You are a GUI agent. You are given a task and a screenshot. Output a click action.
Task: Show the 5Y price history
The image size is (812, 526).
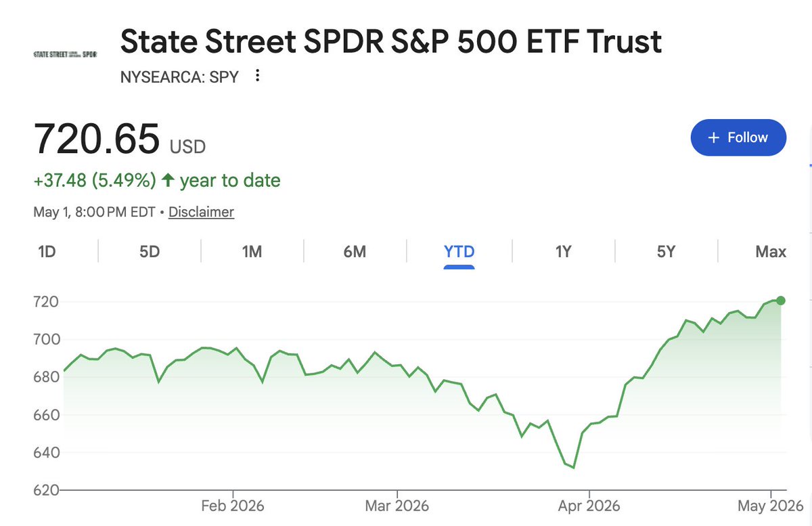666,252
